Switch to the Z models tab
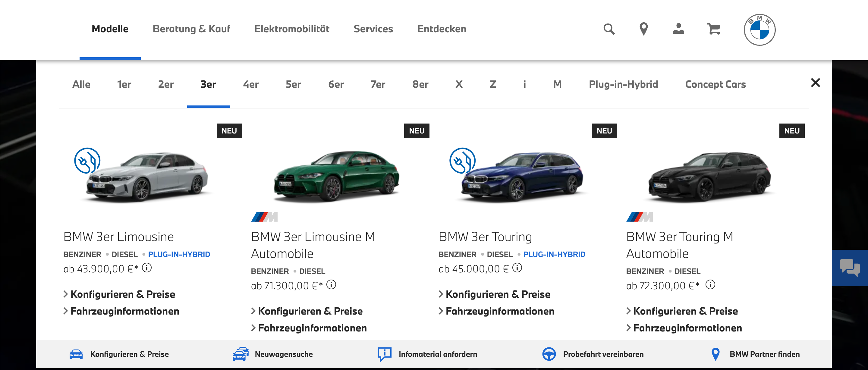The image size is (868, 370). click(x=493, y=84)
